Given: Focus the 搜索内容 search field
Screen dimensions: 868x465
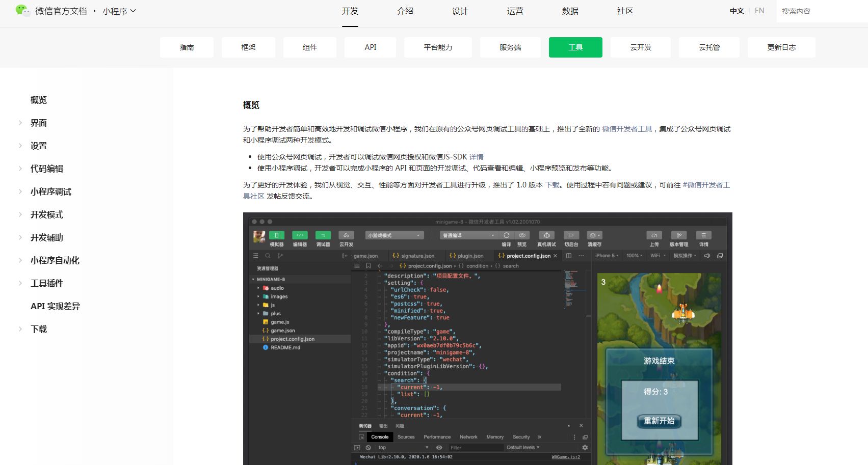Looking at the screenshot, I should tap(822, 11).
